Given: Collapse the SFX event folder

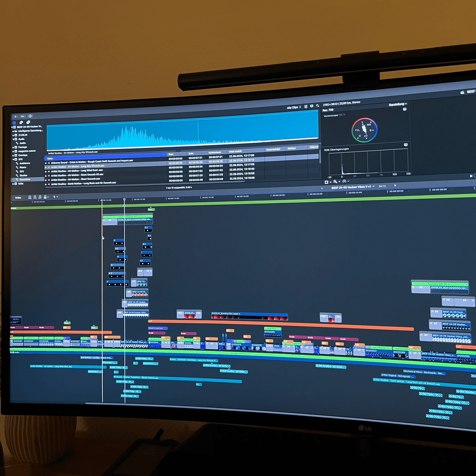Looking at the screenshot, I should coord(13,159).
